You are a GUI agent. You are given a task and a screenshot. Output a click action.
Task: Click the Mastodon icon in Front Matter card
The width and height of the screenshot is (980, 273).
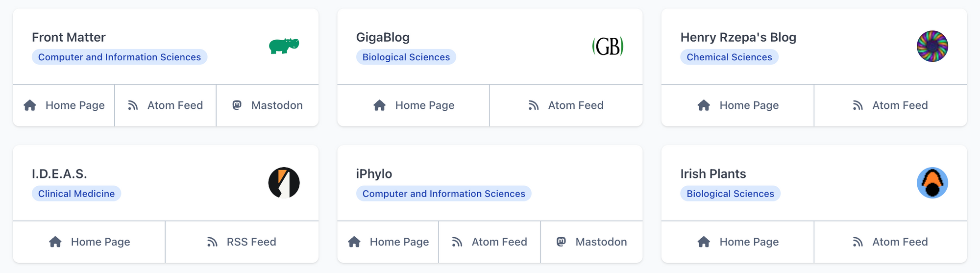pos(237,105)
